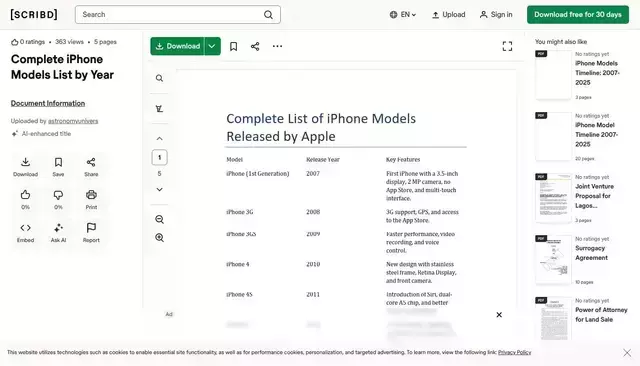Click the Joint Venture Proposal thumbnail image

pyautogui.click(x=553, y=198)
